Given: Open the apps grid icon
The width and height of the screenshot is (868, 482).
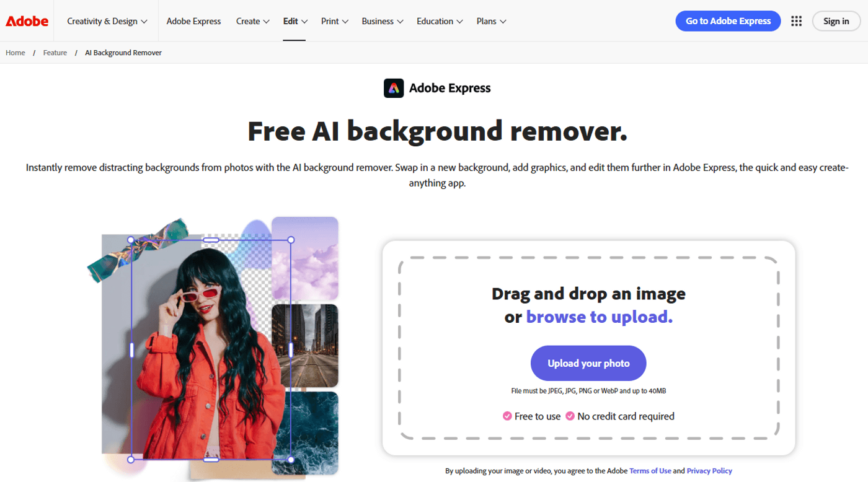Looking at the screenshot, I should [x=796, y=21].
